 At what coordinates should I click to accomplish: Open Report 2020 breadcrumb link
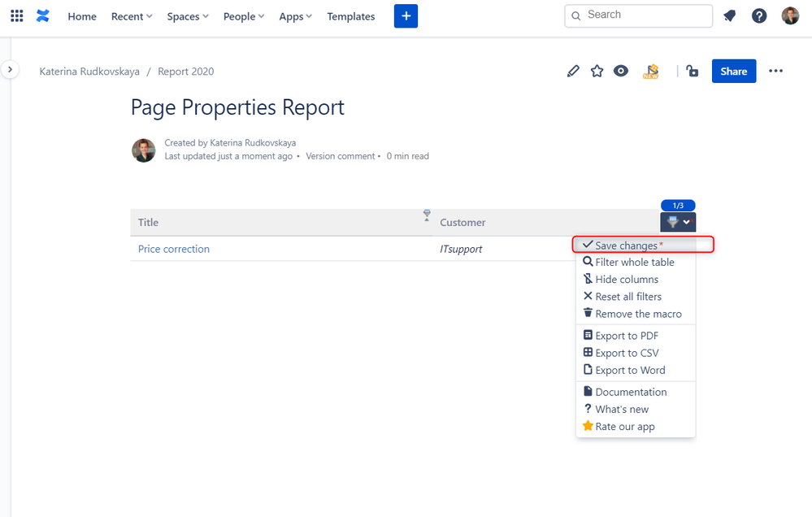(186, 72)
